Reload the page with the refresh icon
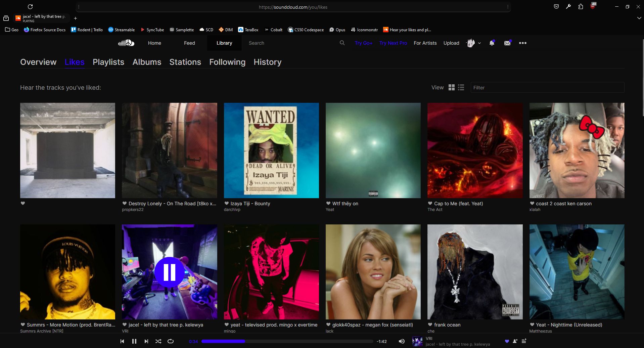Image resolution: width=644 pixels, height=348 pixels. tap(30, 7)
